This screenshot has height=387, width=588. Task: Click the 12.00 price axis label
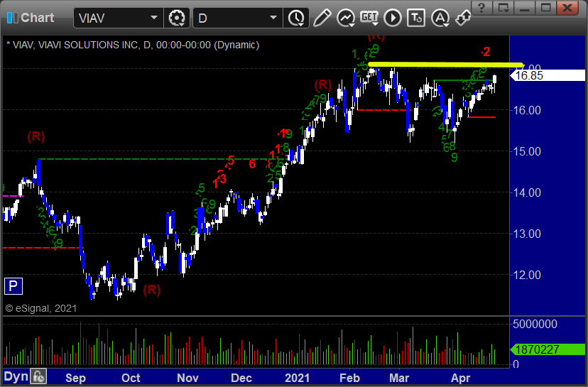click(527, 276)
